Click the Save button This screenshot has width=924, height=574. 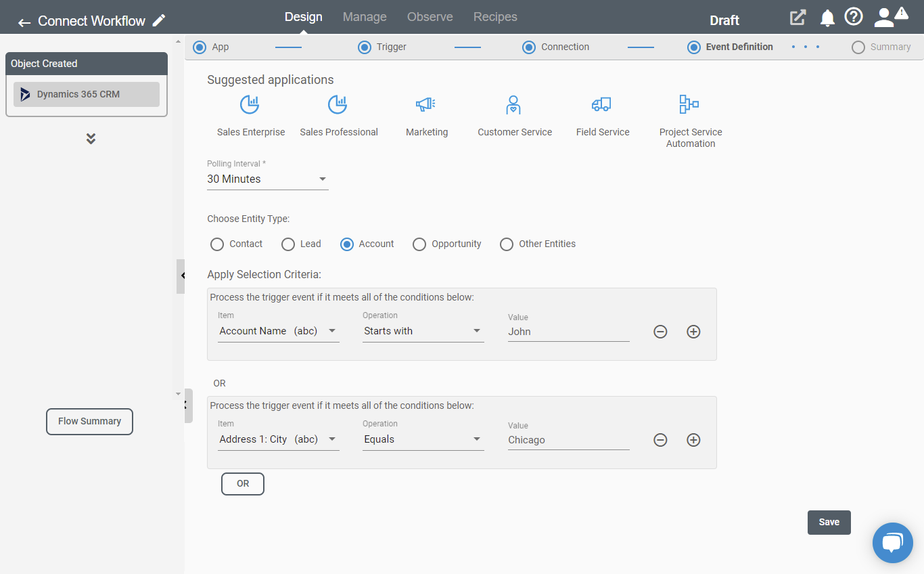[829, 522]
